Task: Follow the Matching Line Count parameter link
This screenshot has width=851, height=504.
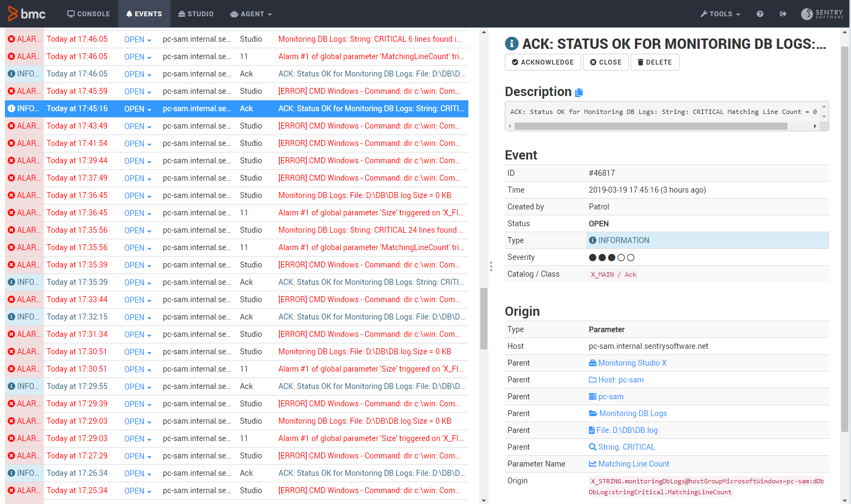Action: (633, 464)
